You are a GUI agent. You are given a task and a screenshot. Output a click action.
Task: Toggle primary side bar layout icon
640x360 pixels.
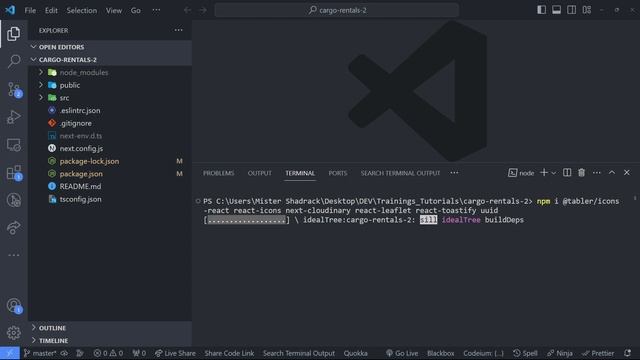coord(541,10)
